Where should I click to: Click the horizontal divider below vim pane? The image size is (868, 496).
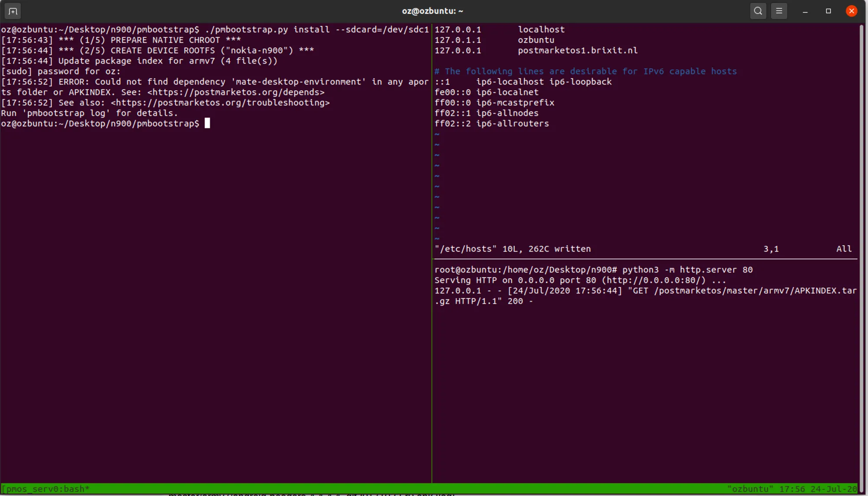[x=646, y=259]
